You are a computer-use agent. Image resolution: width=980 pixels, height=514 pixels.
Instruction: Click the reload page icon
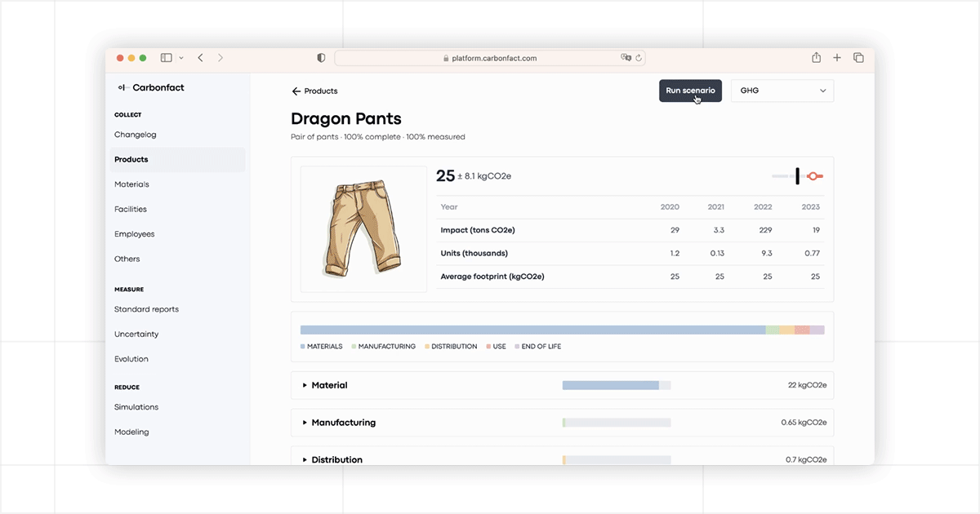click(x=638, y=57)
